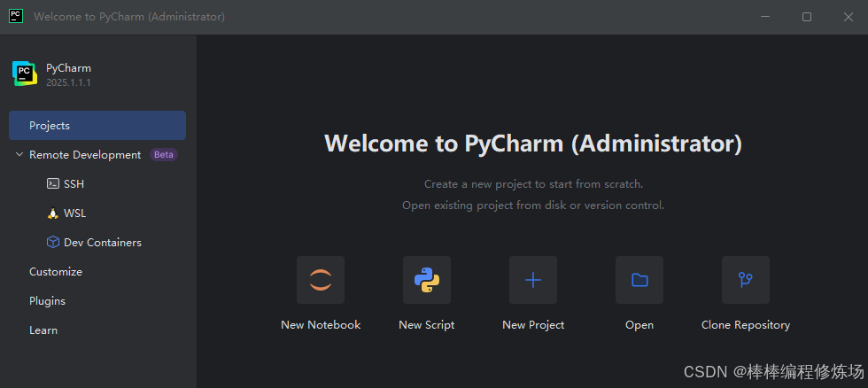Click the Open label

coord(639,325)
